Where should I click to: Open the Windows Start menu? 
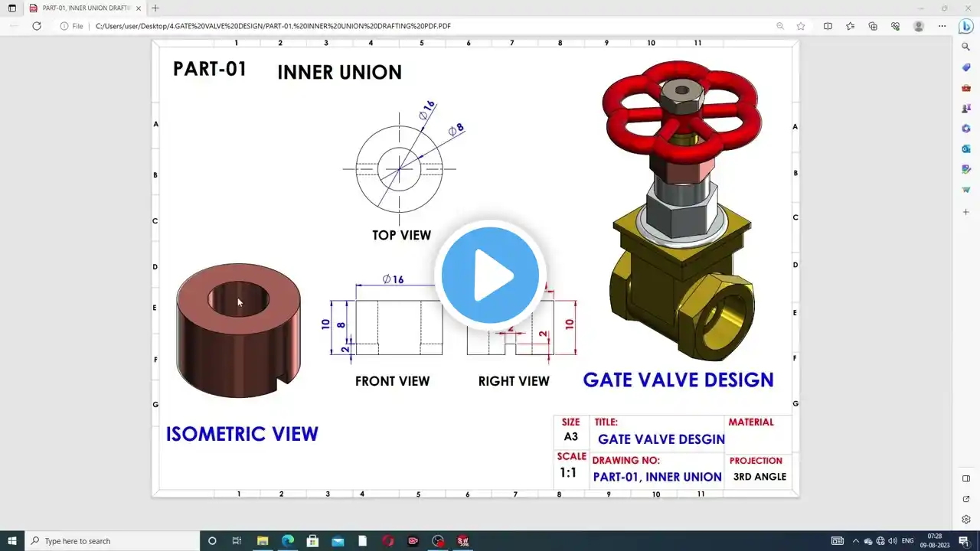[12, 541]
